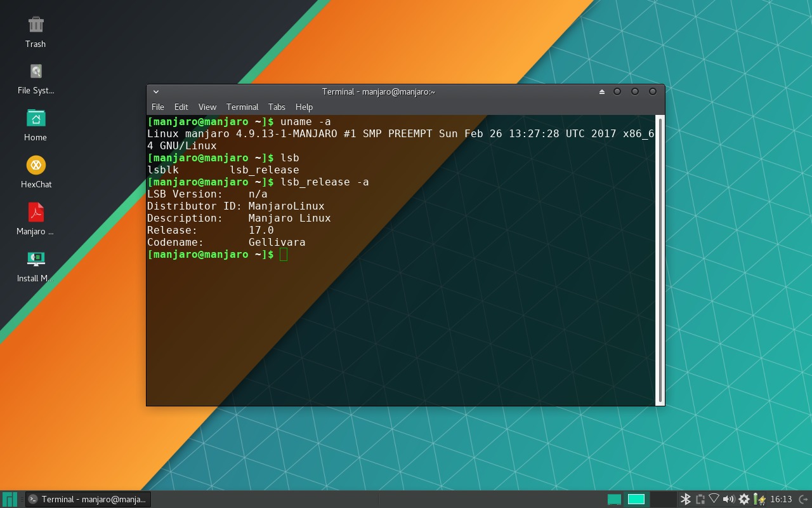Open the Help menu in Terminal
This screenshot has width=812, height=508.
(x=304, y=107)
